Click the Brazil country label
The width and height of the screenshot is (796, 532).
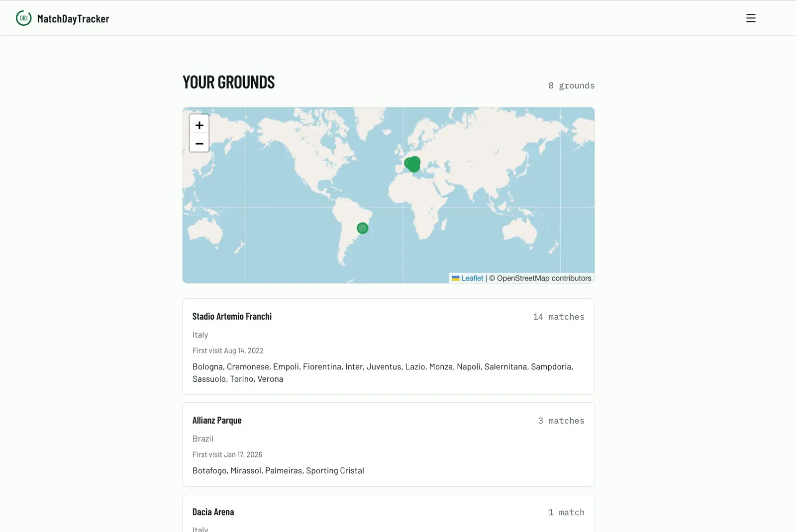(203, 439)
